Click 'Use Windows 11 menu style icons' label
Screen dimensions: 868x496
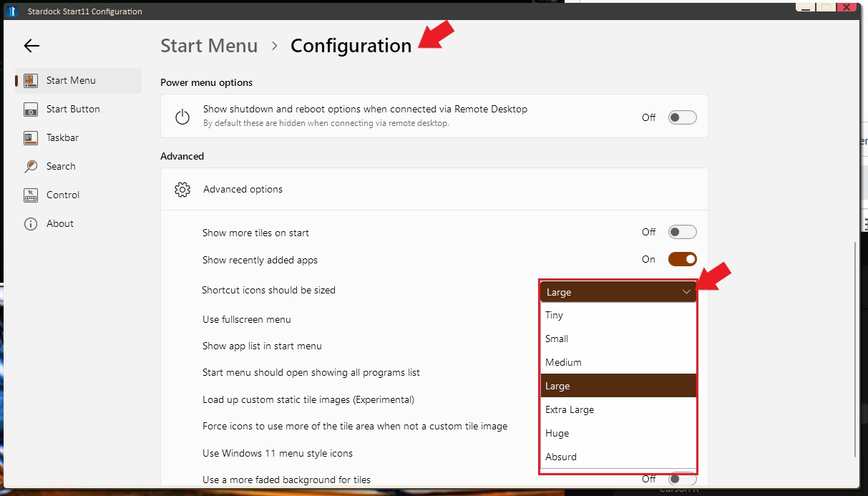pos(278,453)
